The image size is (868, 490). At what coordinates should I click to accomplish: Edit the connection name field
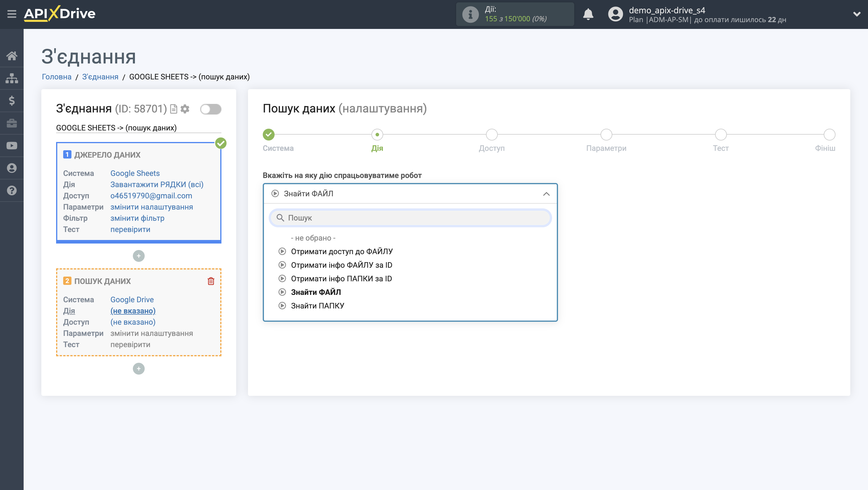click(138, 128)
